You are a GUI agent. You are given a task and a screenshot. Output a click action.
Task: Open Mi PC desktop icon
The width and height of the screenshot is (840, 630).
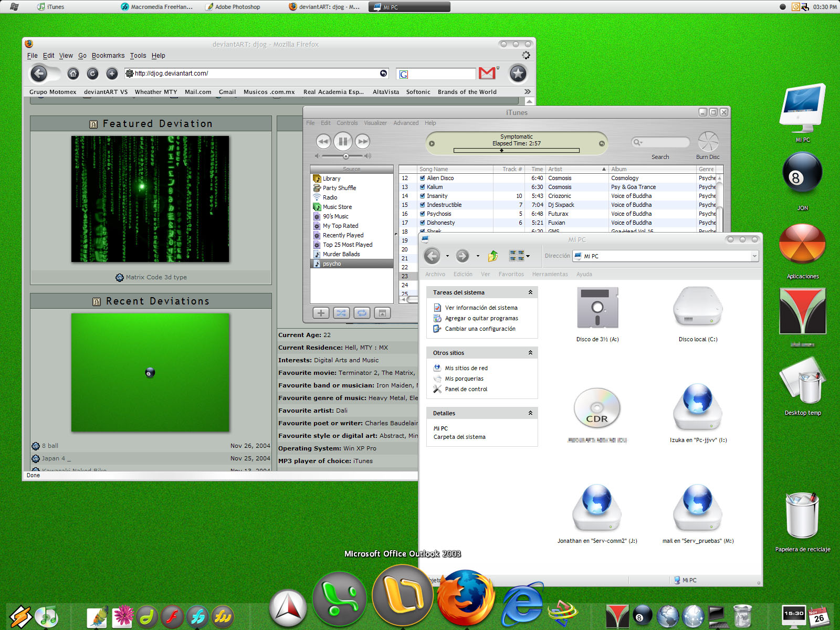[x=803, y=109]
